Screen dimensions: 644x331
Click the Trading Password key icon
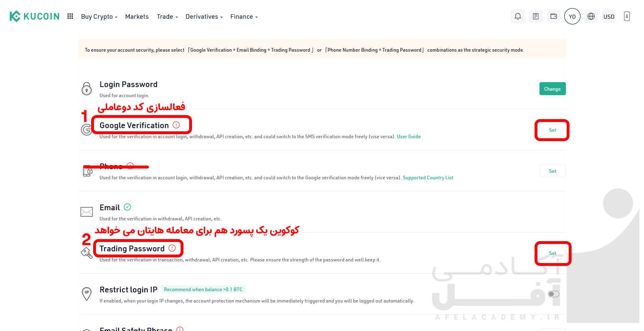click(x=87, y=253)
